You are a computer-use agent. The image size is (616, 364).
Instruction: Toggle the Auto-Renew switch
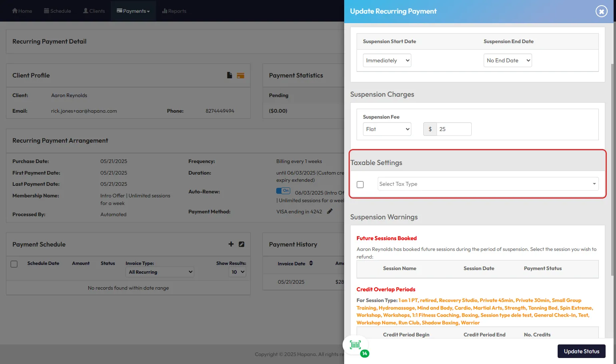pyautogui.click(x=283, y=191)
